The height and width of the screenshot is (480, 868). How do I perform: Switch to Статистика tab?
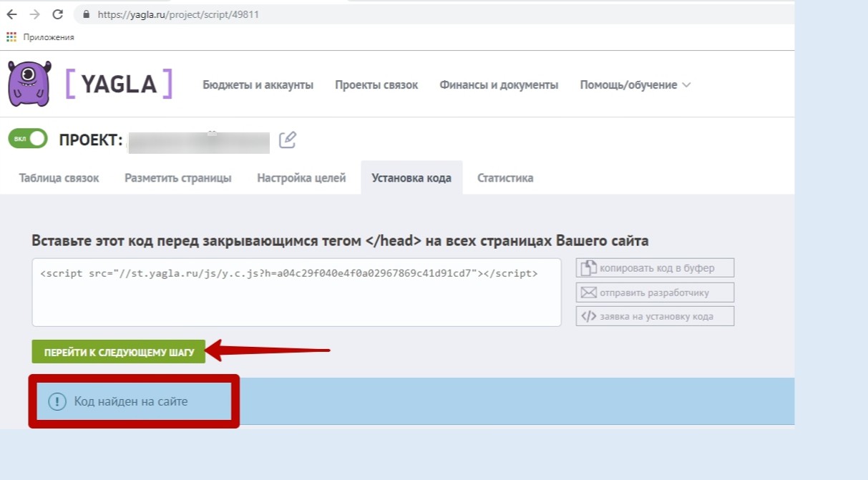505,178
